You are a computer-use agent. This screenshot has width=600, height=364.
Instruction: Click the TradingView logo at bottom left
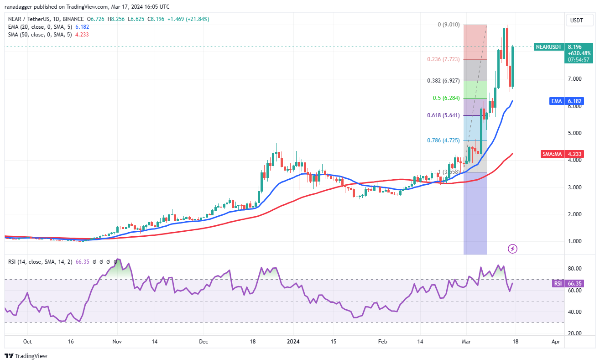[x=26, y=356]
